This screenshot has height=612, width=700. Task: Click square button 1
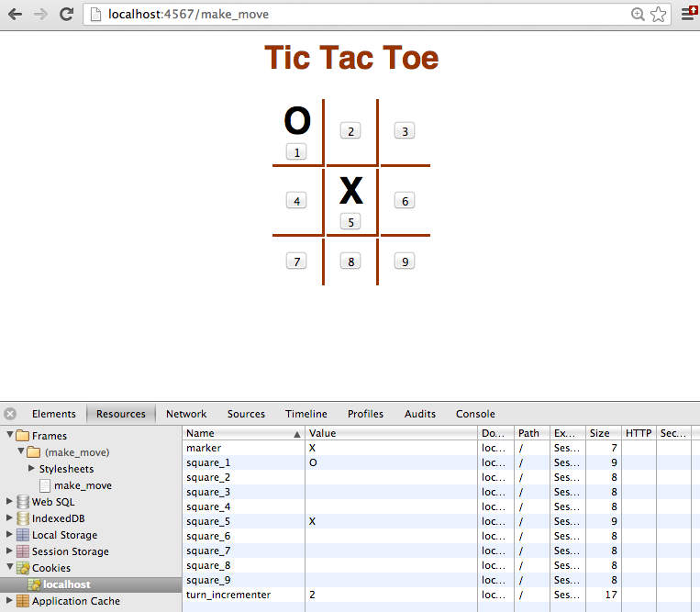tap(296, 152)
